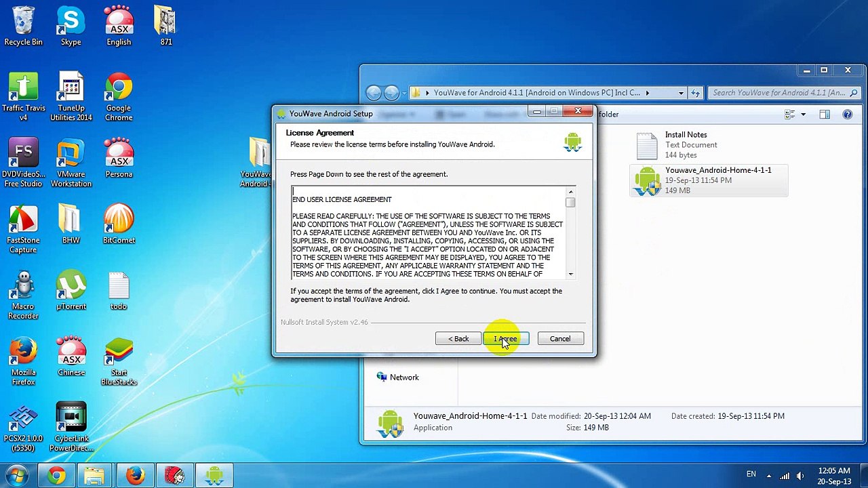Launch Mozilla Firefox desktop icon
The height and width of the screenshot is (488, 868).
[23, 361]
